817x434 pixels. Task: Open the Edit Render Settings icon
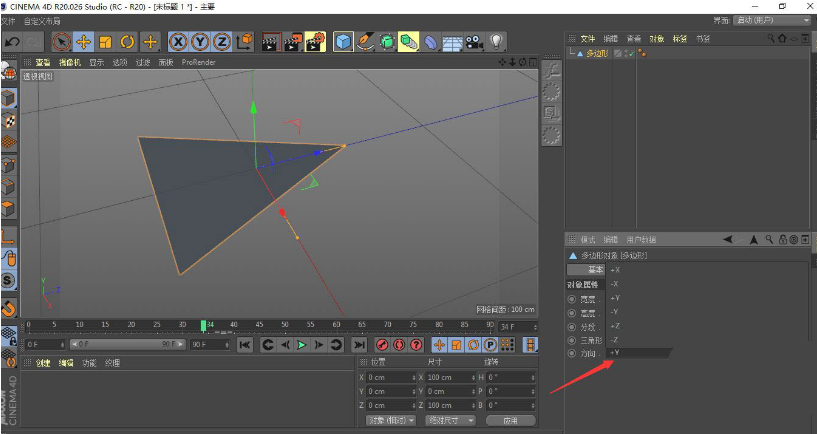coord(315,41)
